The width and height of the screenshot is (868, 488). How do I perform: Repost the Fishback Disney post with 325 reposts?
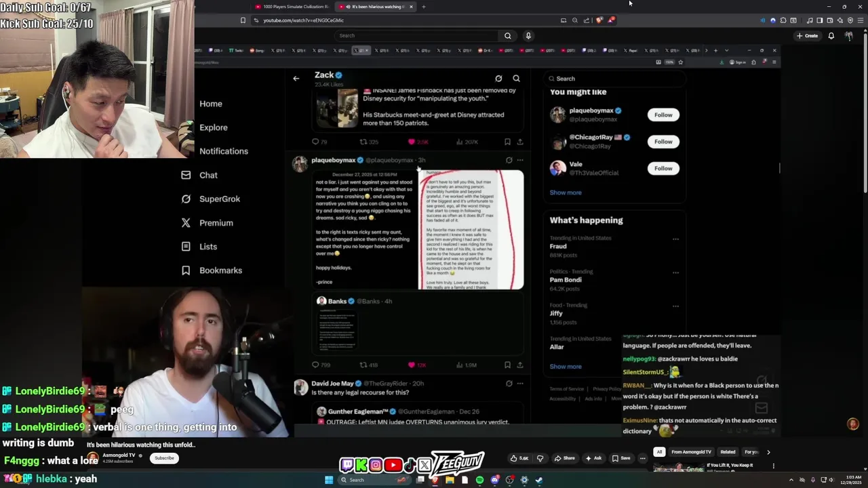(x=369, y=142)
